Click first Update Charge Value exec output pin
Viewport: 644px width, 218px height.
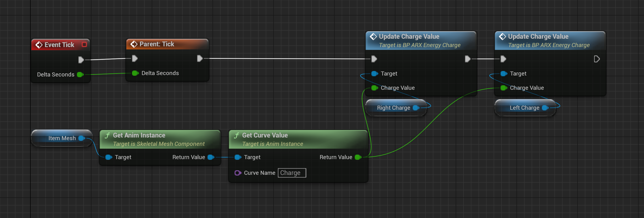tap(468, 59)
